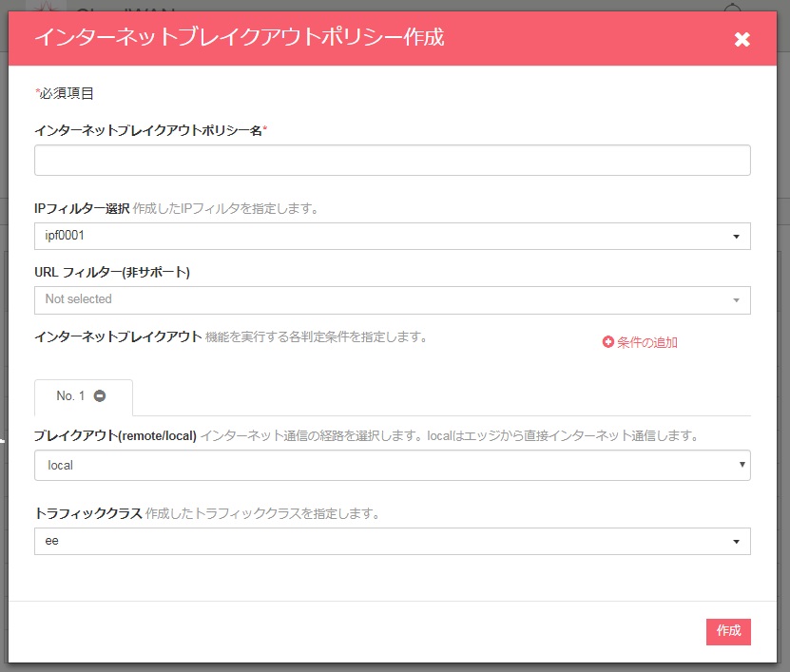
Task: Select the No. 1 condition tab
Action: (x=71, y=396)
